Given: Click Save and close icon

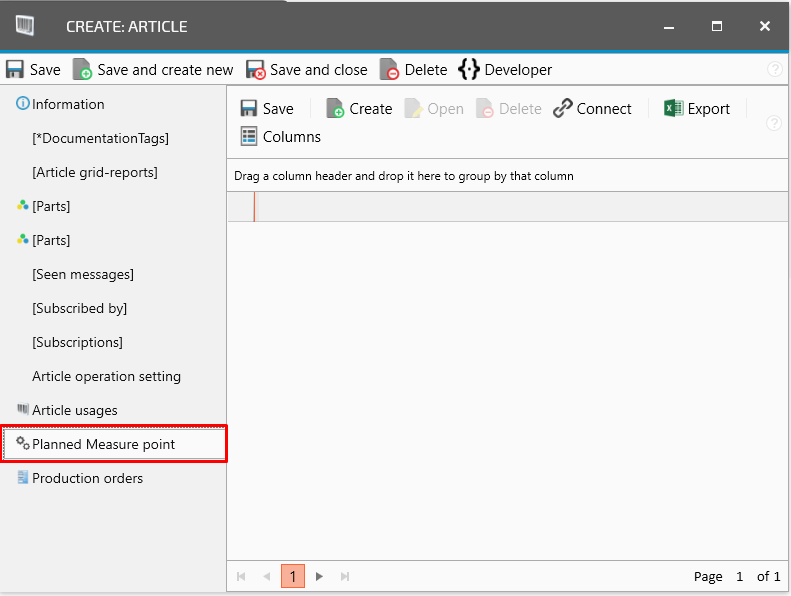Looking at the screenshot, I should pyautogui.click(x=256, y=70).
